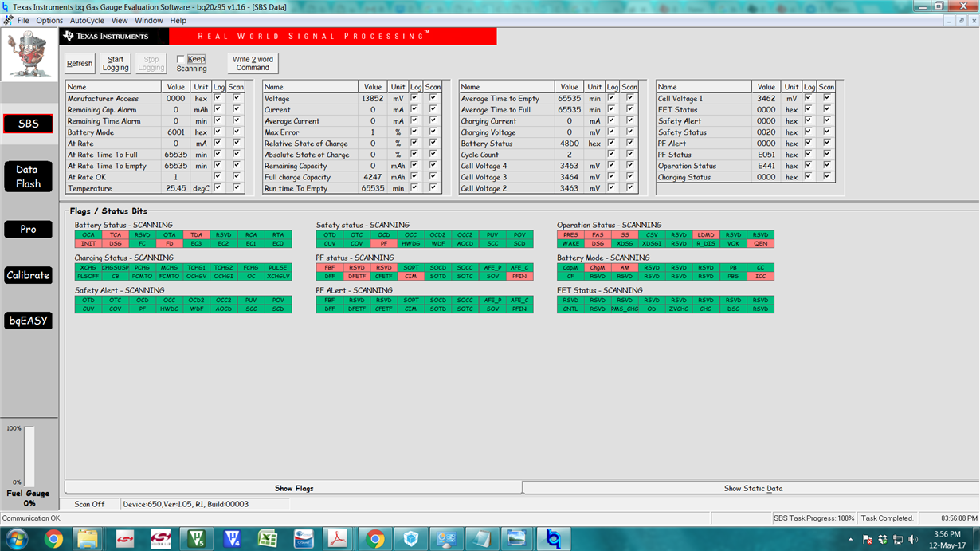Click the CIM flag in PF status
The width and height of the screenshot is (980, 551).
411,276
